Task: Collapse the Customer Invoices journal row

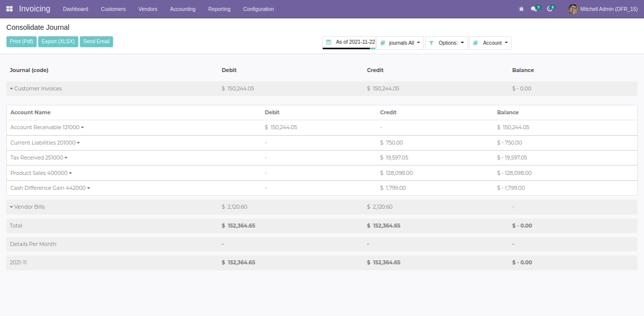Action: point(11,89)
